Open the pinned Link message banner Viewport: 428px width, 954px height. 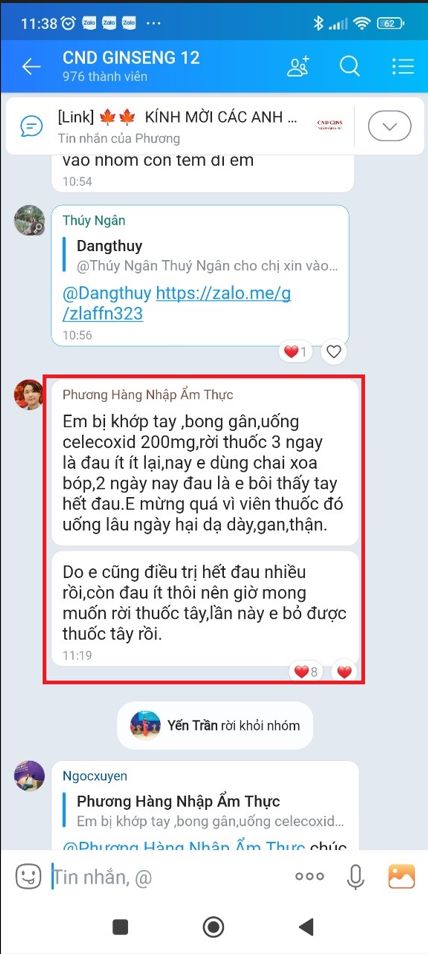183,127
